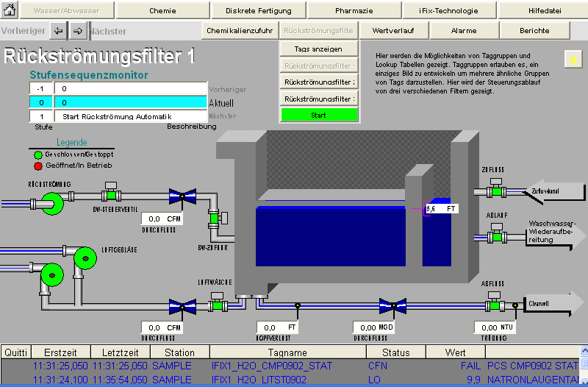Click the Luftwäsche valve icon

pos(218,304)
